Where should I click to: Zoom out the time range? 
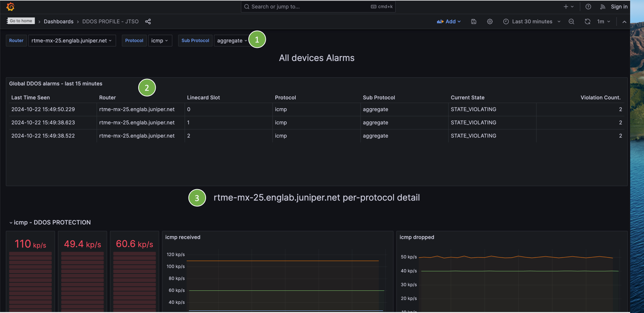coord(571,22)
